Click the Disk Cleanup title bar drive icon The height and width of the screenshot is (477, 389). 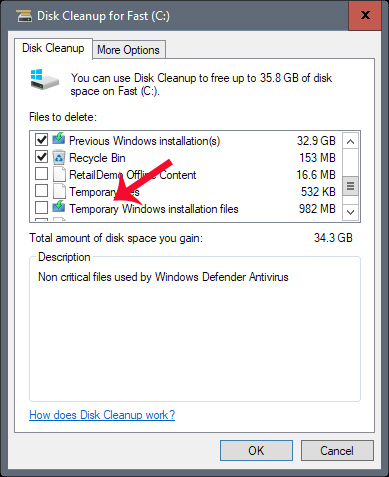tap(24, 16)
